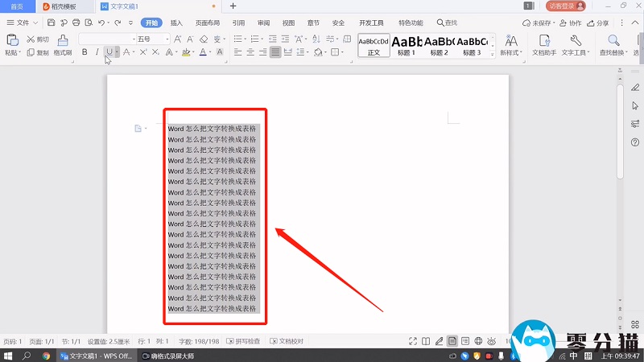This screenshot has width=644, height=362.
Task: Click the print icon in quick access toolbar
Action: click(x=76, y=23)
